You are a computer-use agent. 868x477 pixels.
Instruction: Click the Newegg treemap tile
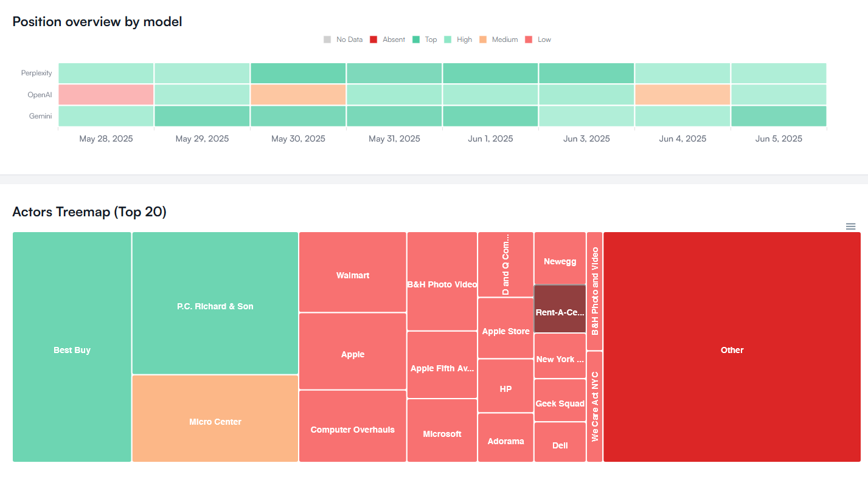pos(560,258)
